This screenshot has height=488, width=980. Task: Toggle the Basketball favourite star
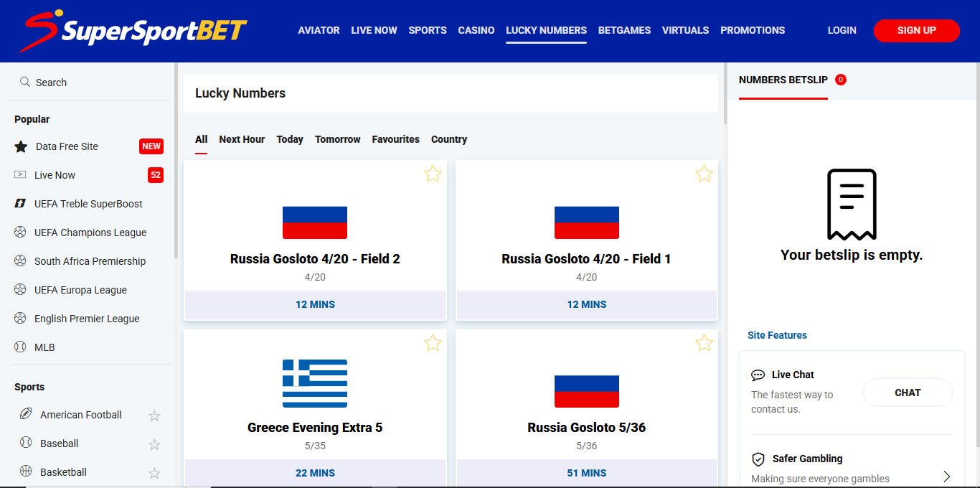point(154,473)
